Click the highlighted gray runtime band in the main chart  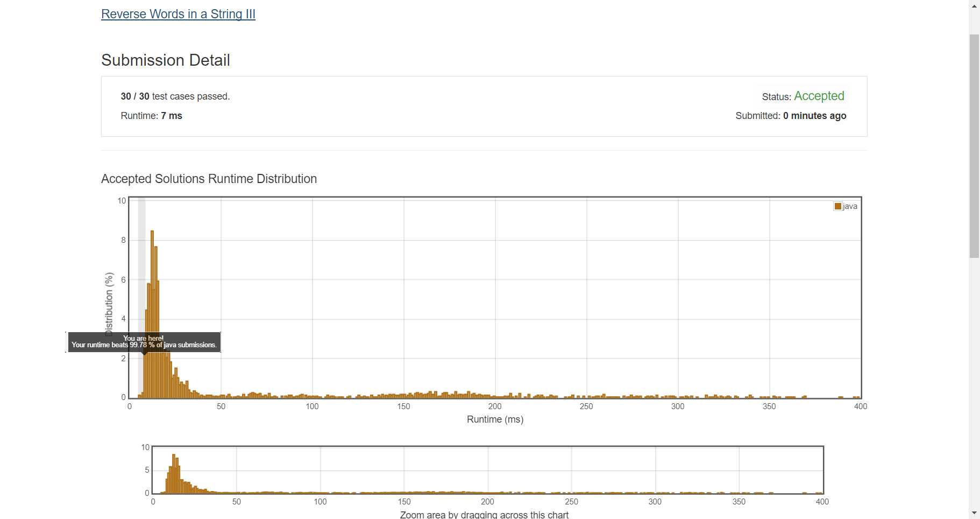tap(142, 297)
